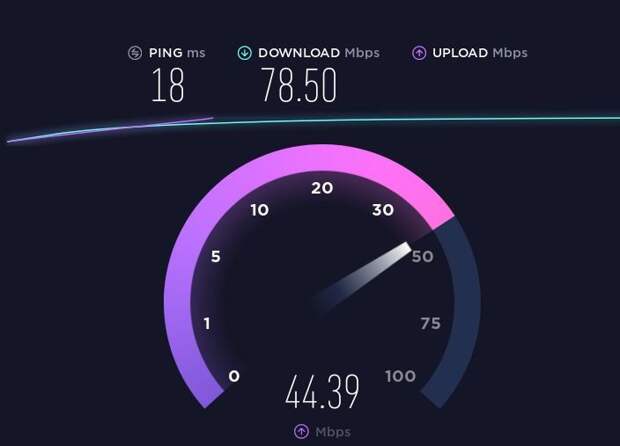Select the UPLOAD Mbps label
This screenshot has width=620, height=446.
[x=480, y=53]
